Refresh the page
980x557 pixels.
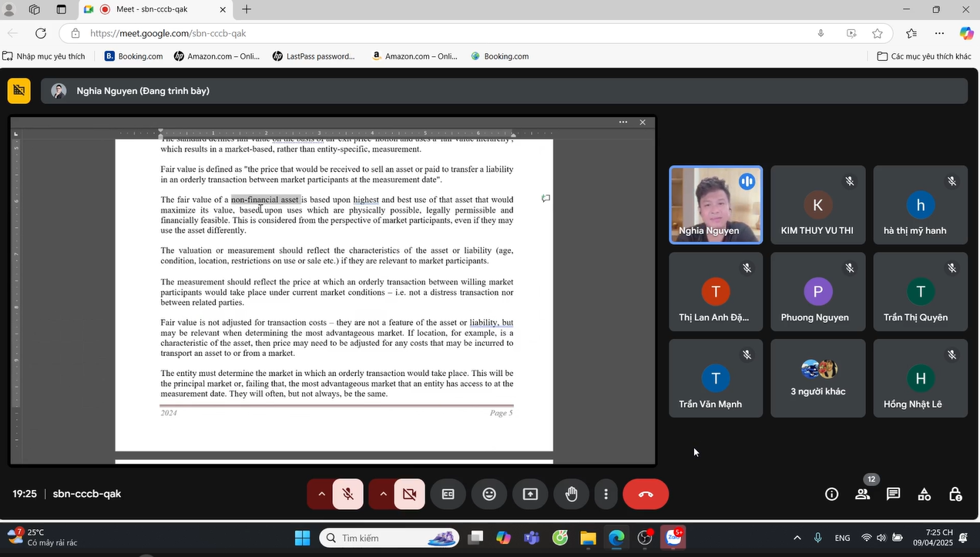[x=41, y=33]
